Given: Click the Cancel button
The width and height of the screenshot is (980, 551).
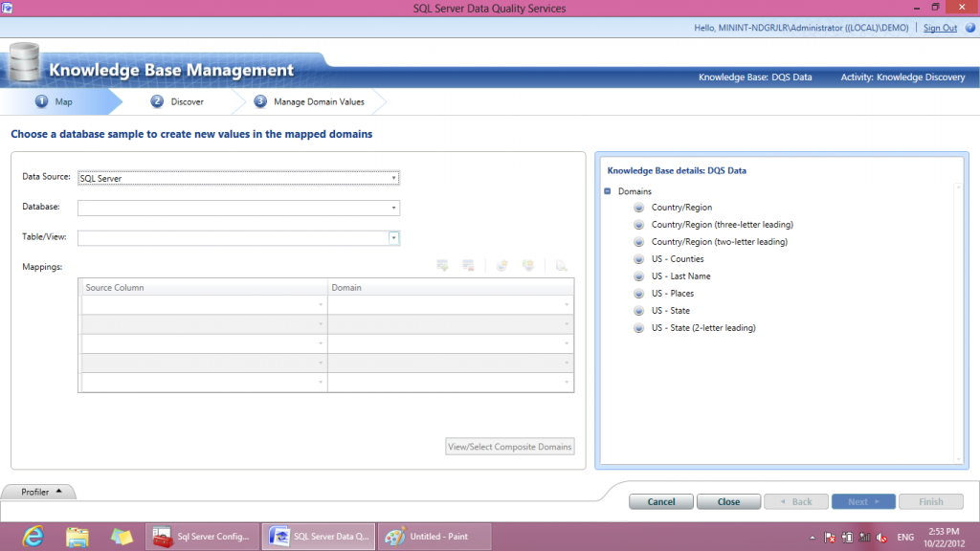Looking at the screenshot, I should pyautogui.click(x=660, y=501).
